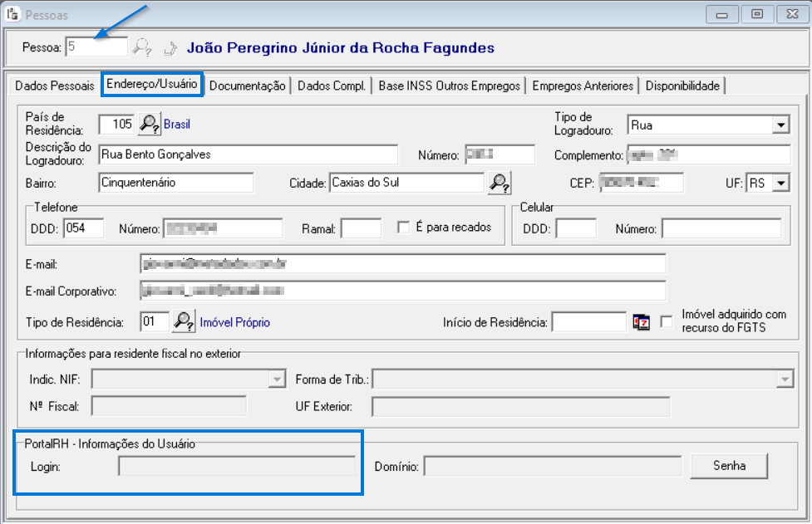812x524 pixels.
Task: Expand the Forma de Trib. dropdown
Action: tap(783, 380)
